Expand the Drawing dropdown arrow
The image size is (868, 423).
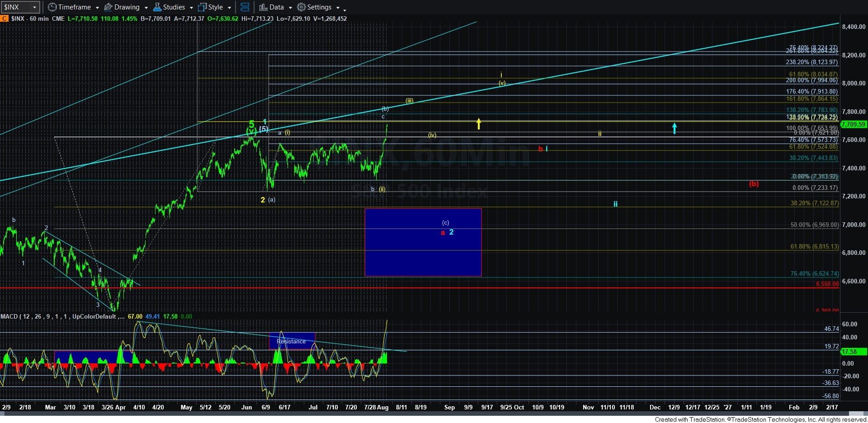click(x=146, y=8)
